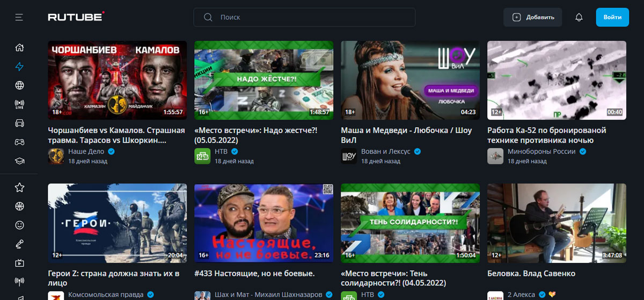Click «18 дней назад» under Вован и Лексус
644x300 pixels.
pyautogui.click(x=380, y=161)
